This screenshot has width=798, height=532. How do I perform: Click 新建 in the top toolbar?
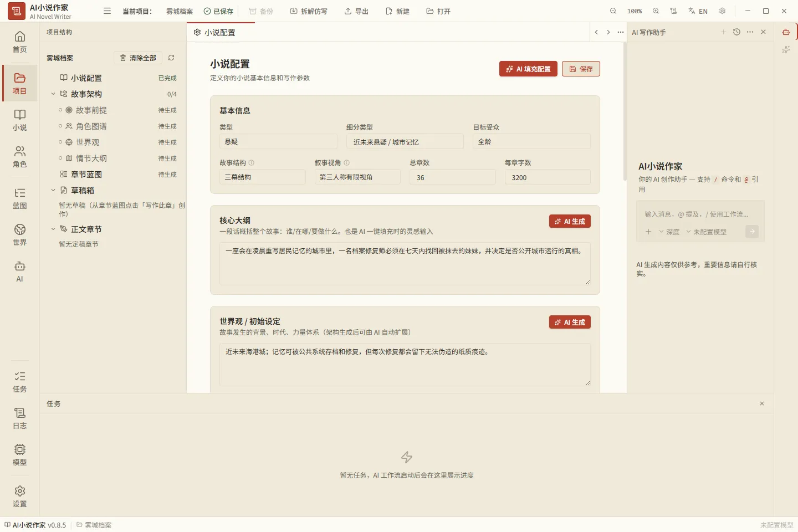(397, 11)
